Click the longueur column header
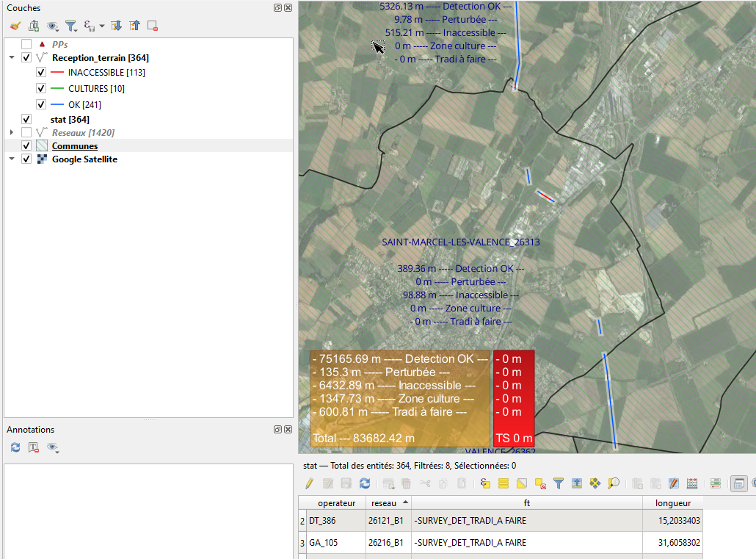The image size is (756, 559). click(672, 503)
